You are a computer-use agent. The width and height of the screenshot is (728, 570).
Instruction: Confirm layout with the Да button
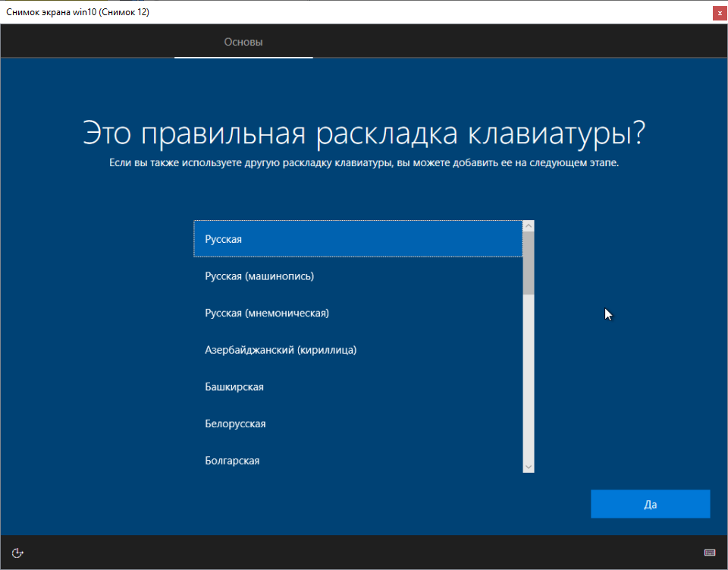pos(650,504)
